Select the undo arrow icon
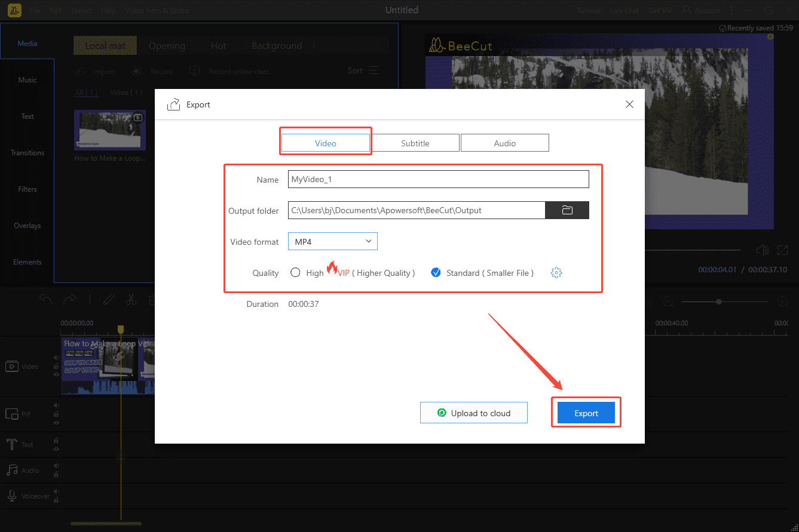 [x=46, y=299]
